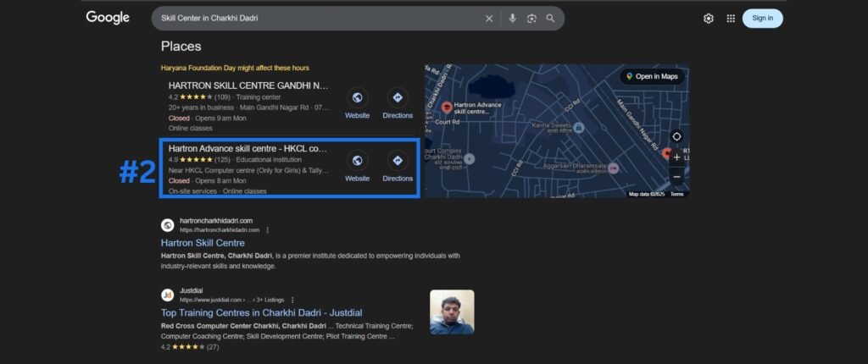Image resolution: width=868 pixels, height=364 pixels.
Task: Zoom in on the map
Action: pyautogui.click(x=676, y=157)
